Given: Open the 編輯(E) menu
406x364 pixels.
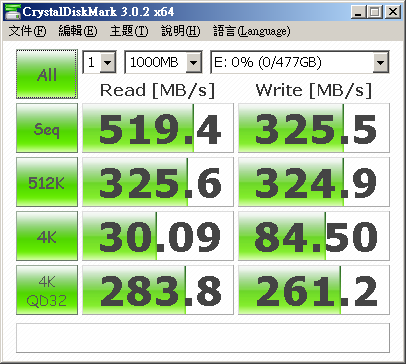Looking at the screenshot, I should coord(78,31).
